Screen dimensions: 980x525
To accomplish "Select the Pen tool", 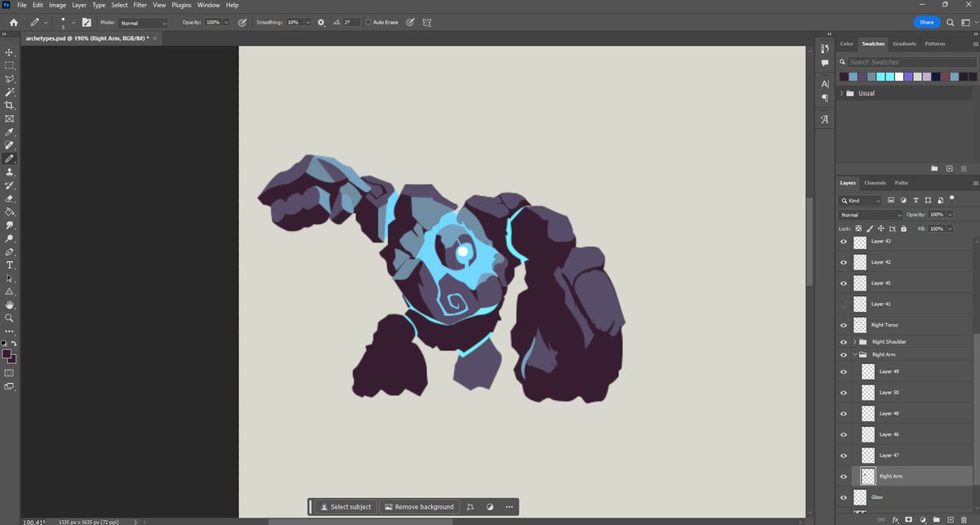I will point(10,251).
